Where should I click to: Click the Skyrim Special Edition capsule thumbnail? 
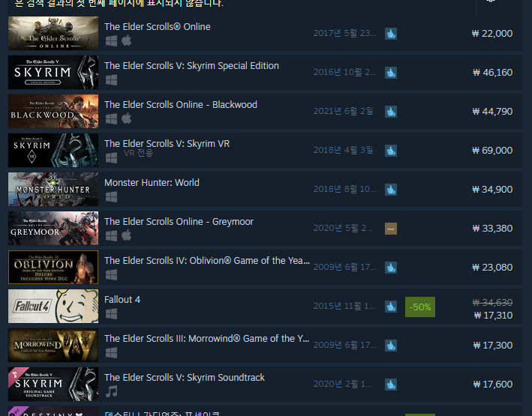coord(53,72)
